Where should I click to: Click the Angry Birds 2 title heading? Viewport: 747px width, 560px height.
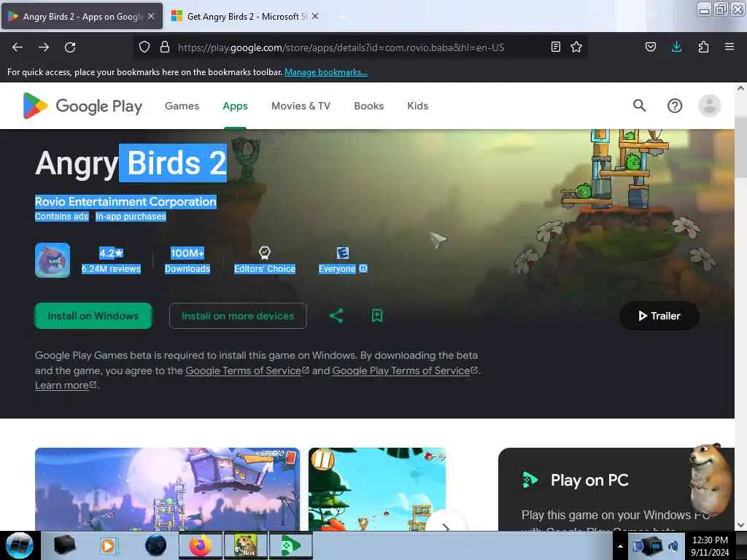pos(131,163)
